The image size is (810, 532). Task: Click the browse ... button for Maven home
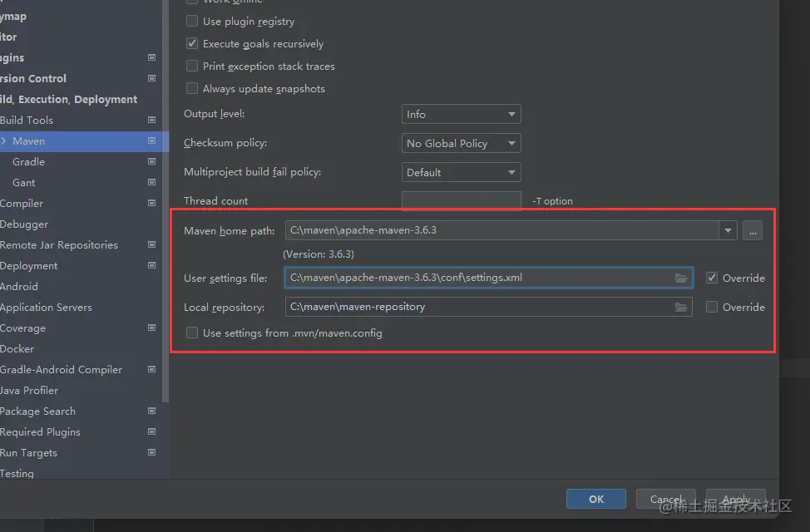coord(753,230)
